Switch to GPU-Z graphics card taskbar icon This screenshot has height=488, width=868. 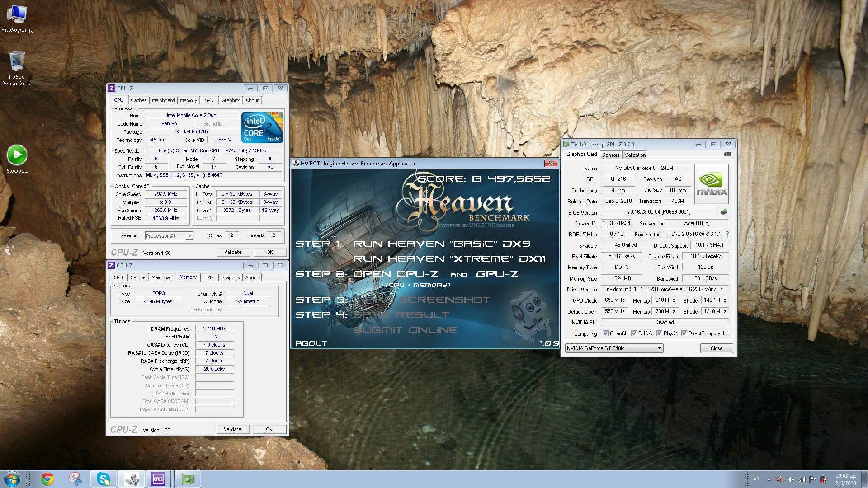pos(188,479)
